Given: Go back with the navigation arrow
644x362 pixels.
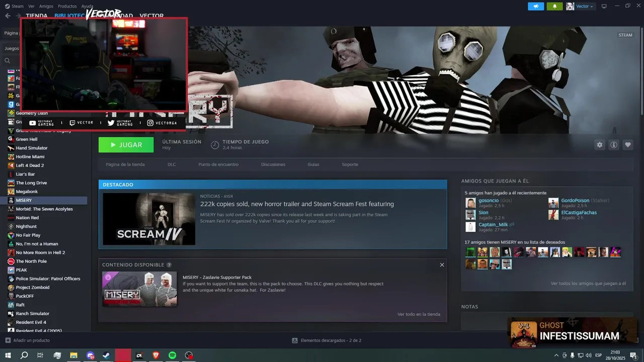Looking at the screenshot, I should pyautogui.click(x=8, y=16).
